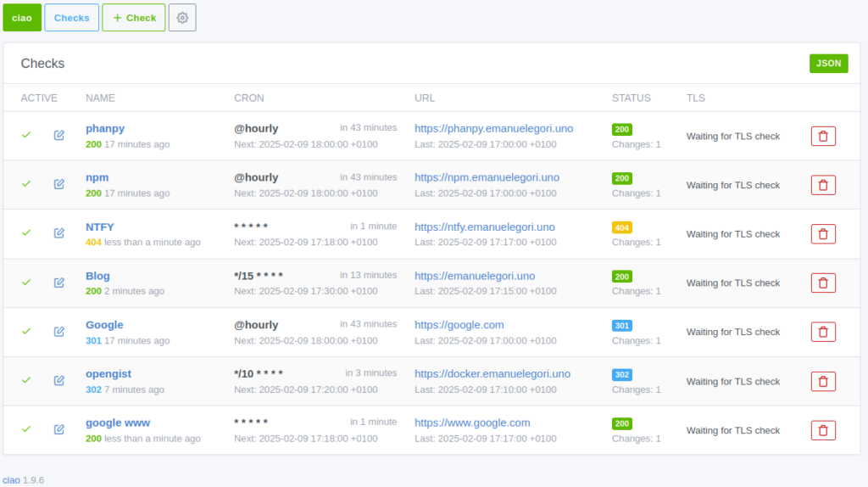
Task: Open the Checks tab
Action: [71, 18]
